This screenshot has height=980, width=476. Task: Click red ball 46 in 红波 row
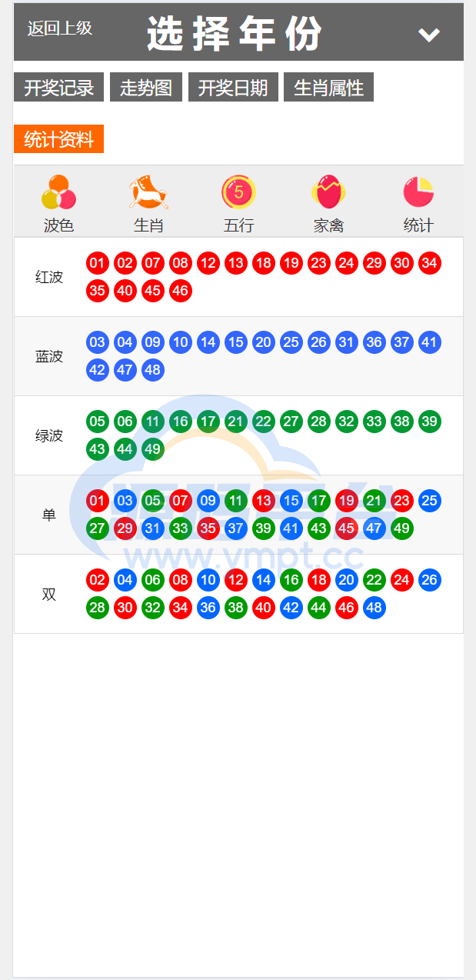click(x=181, y=291)
